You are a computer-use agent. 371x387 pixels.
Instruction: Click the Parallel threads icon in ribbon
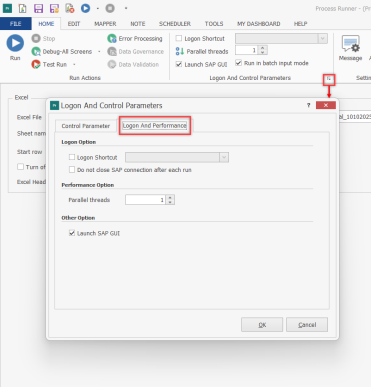180,51
